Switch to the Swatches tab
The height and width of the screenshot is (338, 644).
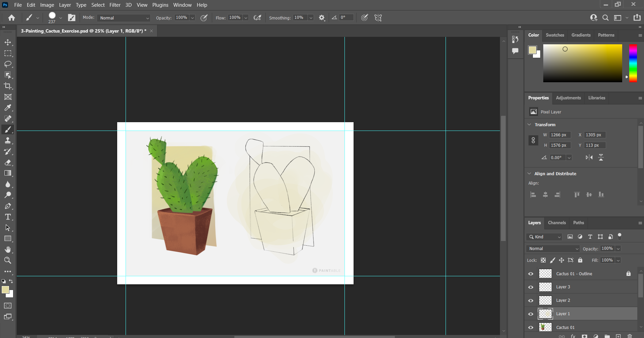coord(555,35)
